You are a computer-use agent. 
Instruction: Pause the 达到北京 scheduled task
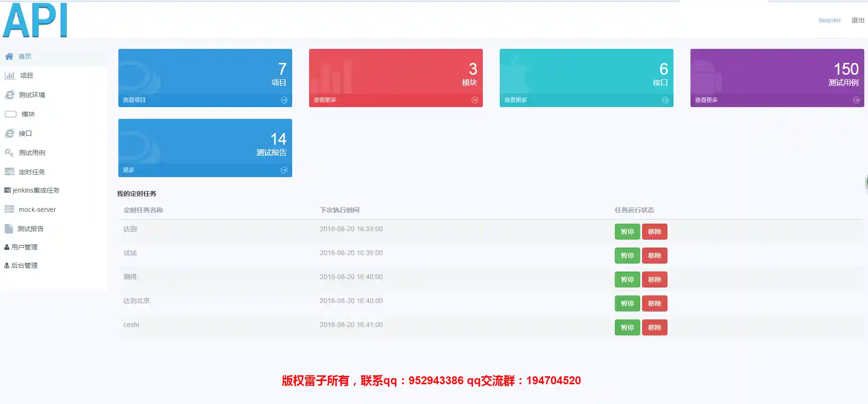point(628,303)
